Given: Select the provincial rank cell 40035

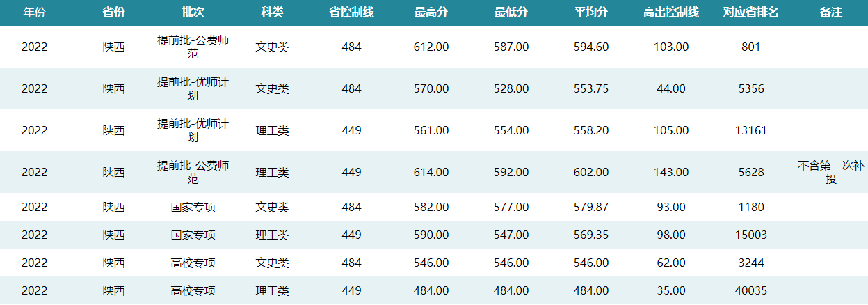Looking at the screenshot, I should 751,290.
